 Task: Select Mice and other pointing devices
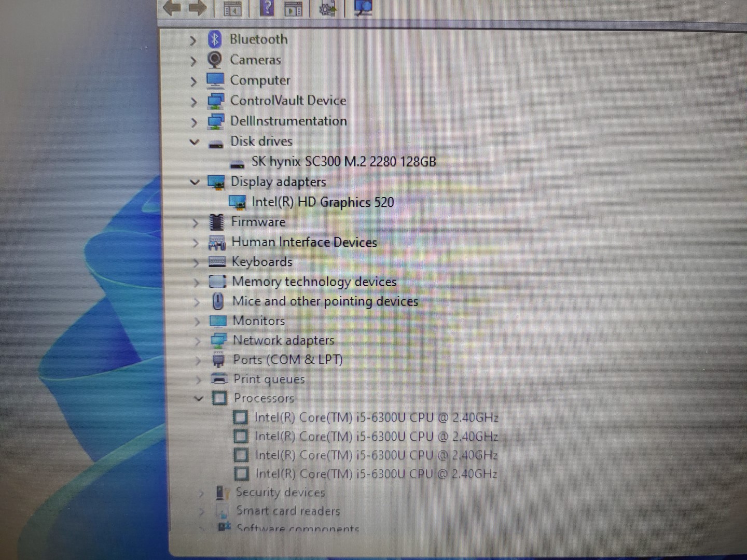point(325,301)
